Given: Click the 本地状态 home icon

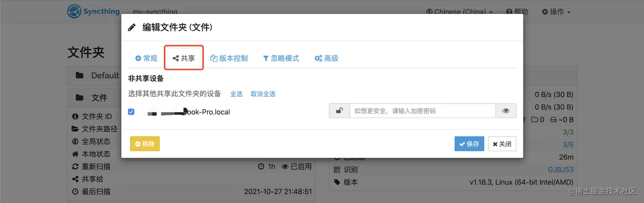Looking at the screenshot, I should pos(75,154).
